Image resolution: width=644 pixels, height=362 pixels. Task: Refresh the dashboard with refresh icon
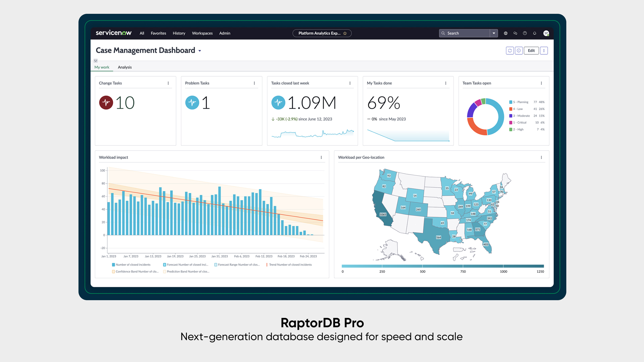click(509, 51)
